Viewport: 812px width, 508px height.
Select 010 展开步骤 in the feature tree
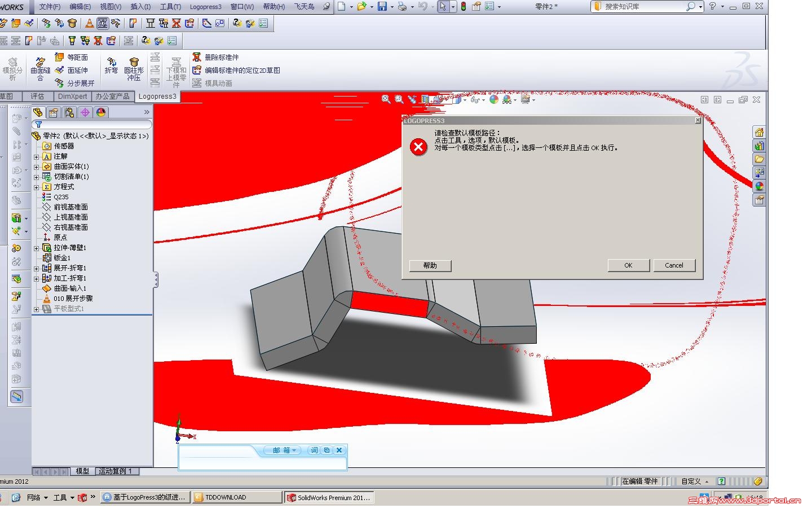68,299
